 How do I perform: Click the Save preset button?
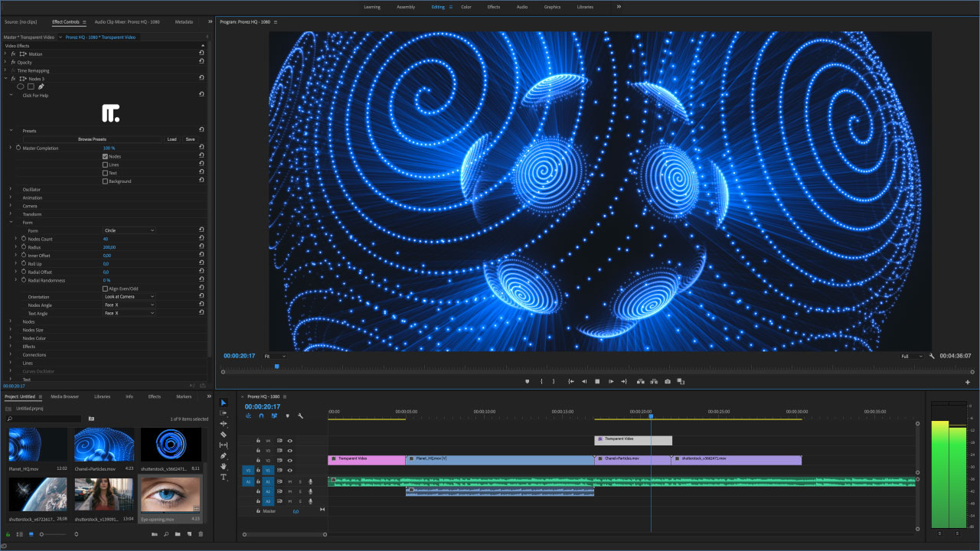[x=190, y=139]
